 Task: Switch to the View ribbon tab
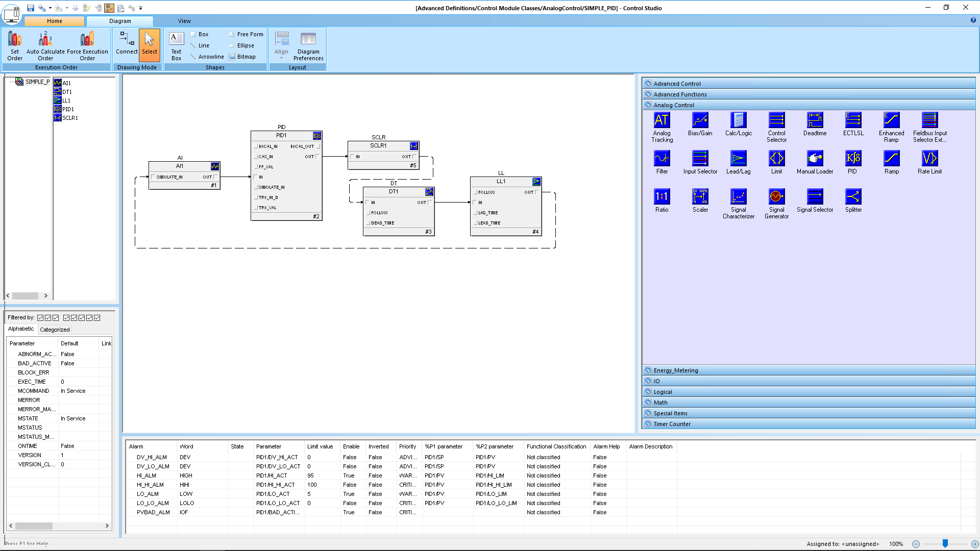pyautogui.click(x=184, y=21)
